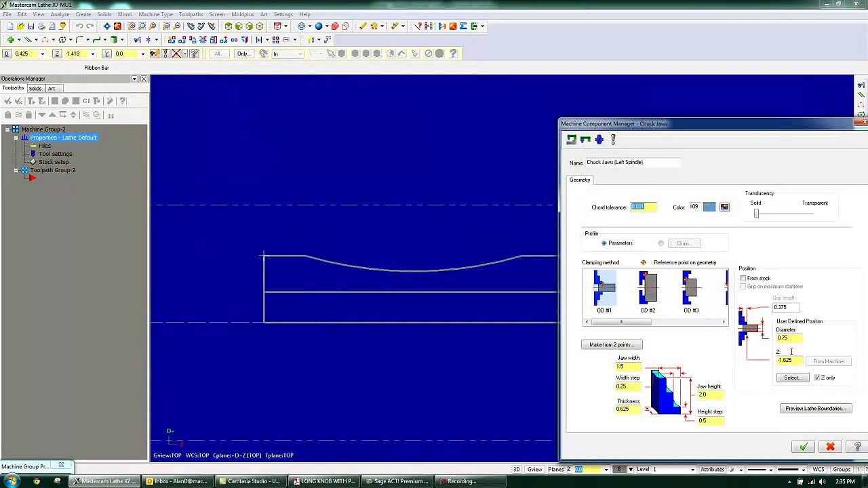868x488 pixels.
Task: Open the Toolpaths menu
Action: point(191,14)
